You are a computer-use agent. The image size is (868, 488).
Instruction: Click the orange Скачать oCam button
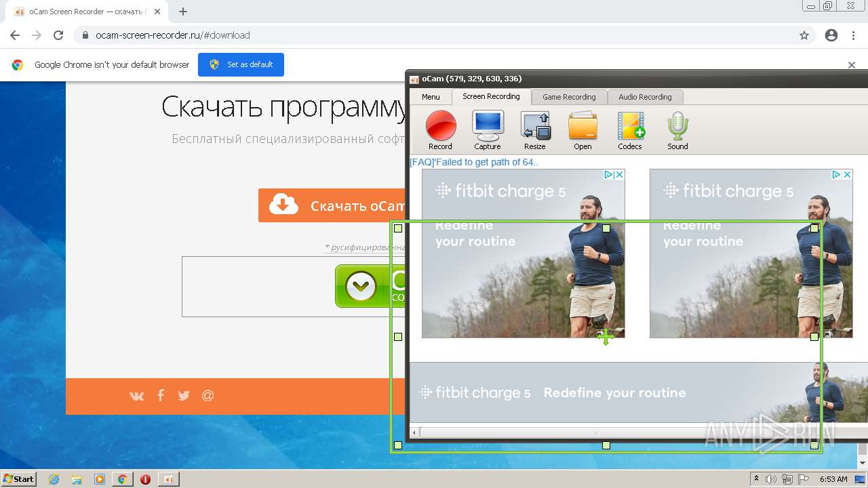[x=332, y=205]
